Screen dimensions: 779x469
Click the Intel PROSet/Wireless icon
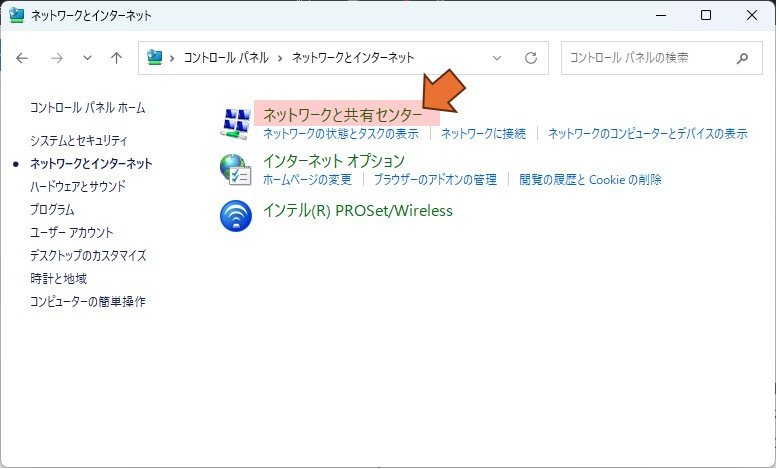coord(235,215)
